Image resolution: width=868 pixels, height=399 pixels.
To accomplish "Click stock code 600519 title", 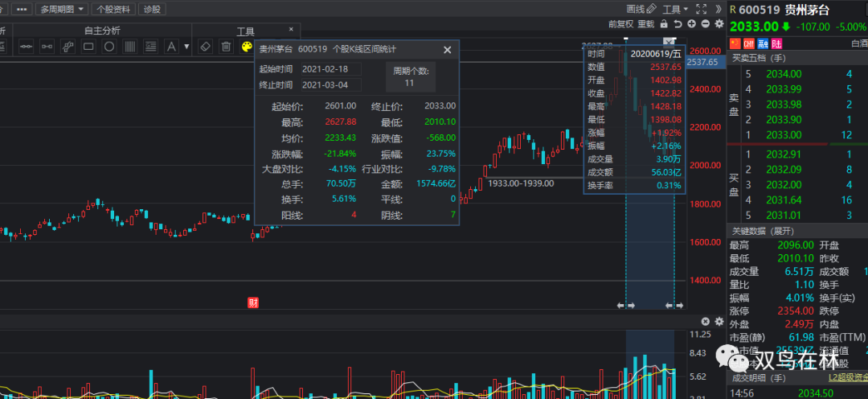I will coord(759,10).
